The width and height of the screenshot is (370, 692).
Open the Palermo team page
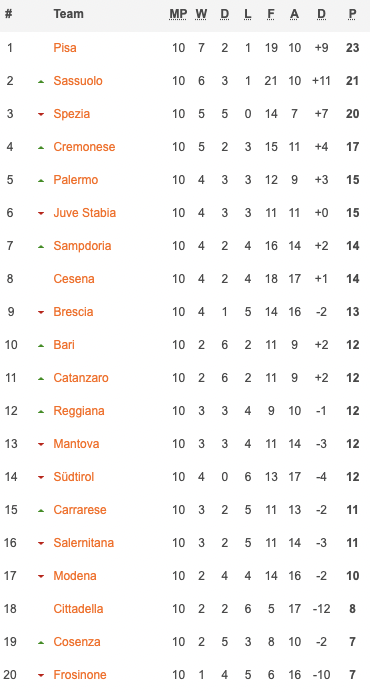point(76,180)
